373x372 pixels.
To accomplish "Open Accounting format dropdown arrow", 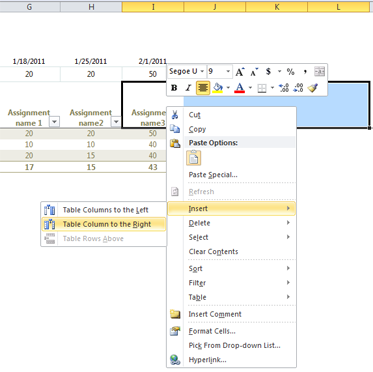I will click(279, 71).
